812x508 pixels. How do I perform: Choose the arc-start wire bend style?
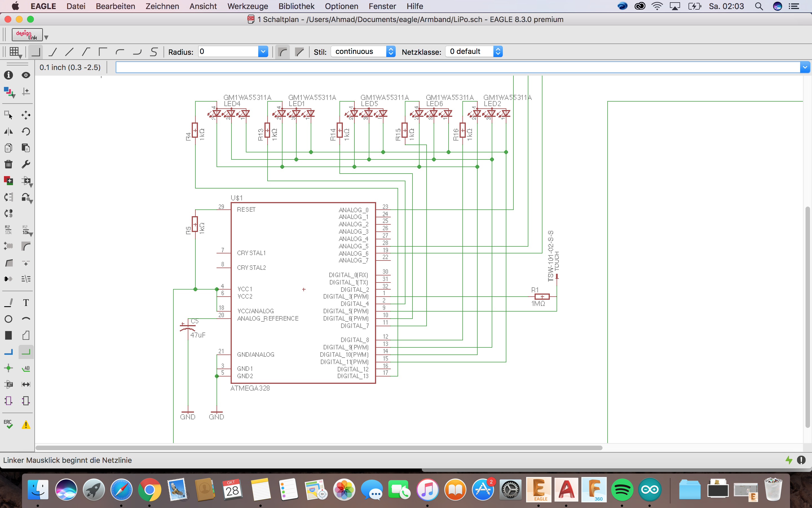[120, 52]
